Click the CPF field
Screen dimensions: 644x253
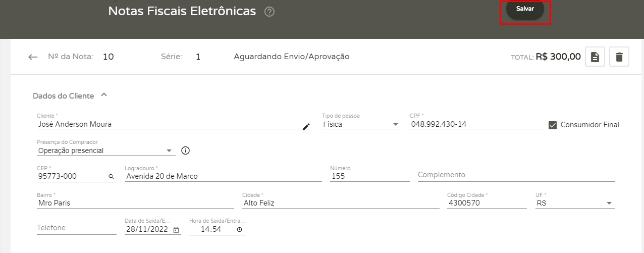click(476, 124)
